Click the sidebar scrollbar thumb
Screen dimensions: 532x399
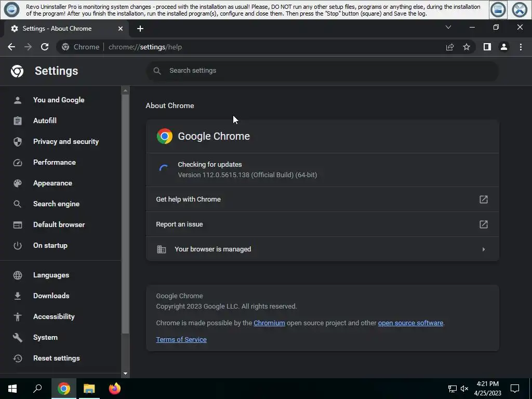coord(125,214)
